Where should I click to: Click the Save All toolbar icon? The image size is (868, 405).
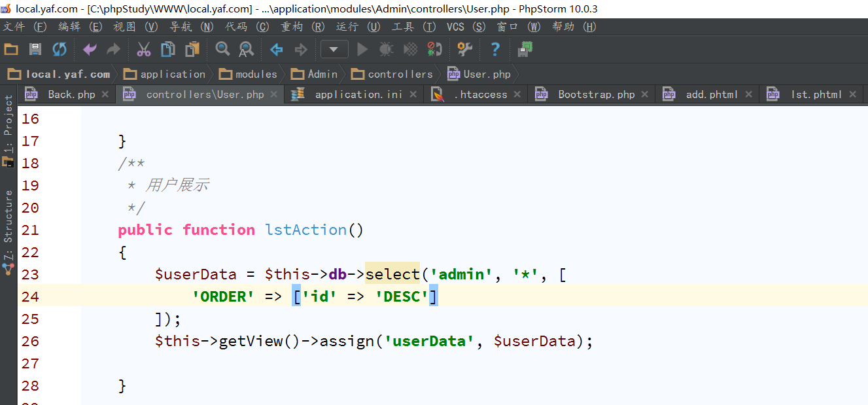[x=35, y=50]
